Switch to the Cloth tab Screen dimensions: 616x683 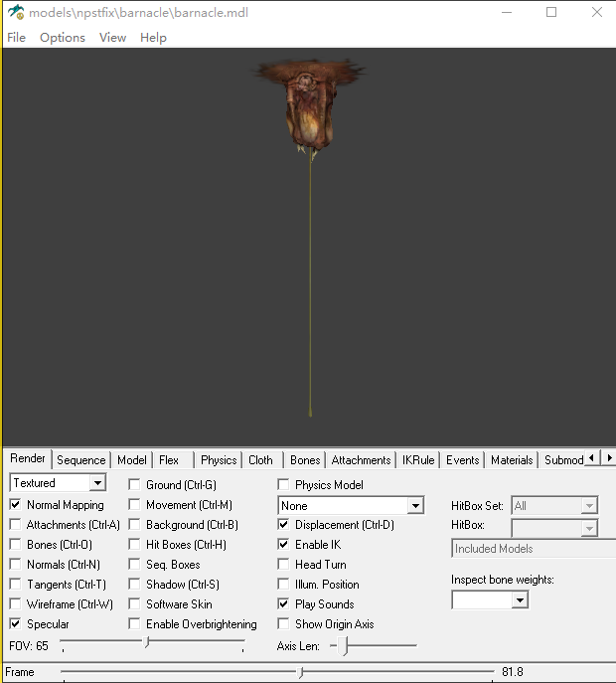pos(260,460)
